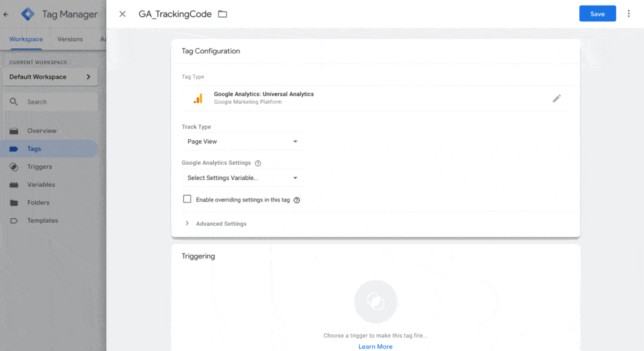The width and height of the screenshot is (644, 351).
Task: Open the three-dot more actions menu
Action: tap(628, 14)
